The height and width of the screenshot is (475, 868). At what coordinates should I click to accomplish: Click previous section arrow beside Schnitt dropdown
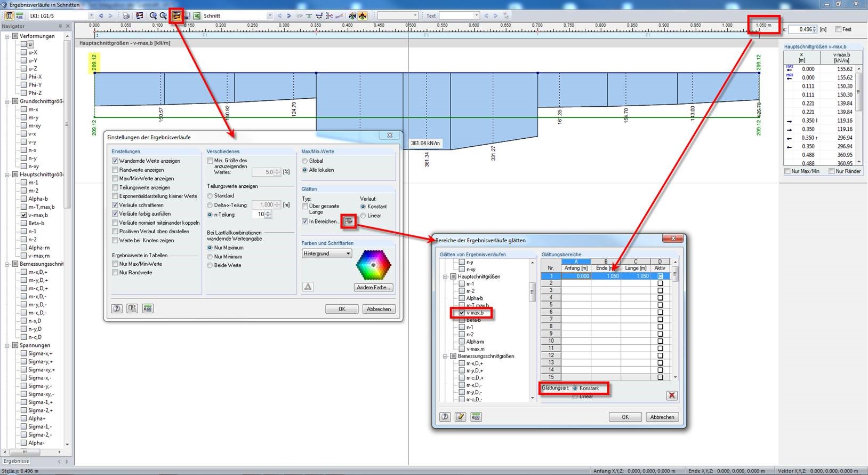click(279, 15)
